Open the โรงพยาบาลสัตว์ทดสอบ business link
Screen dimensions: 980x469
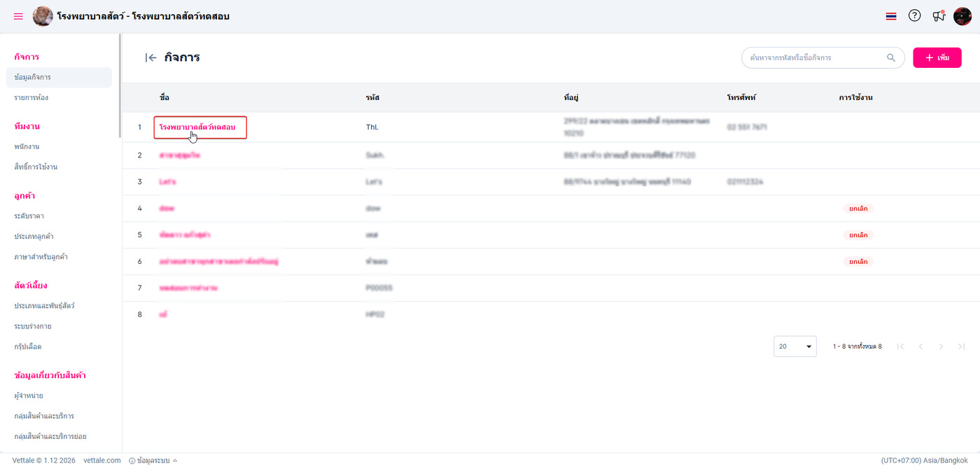coord(197,127)
